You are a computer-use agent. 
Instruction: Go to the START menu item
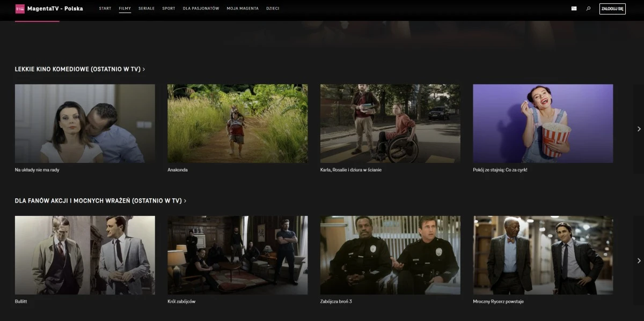[105, 9]
